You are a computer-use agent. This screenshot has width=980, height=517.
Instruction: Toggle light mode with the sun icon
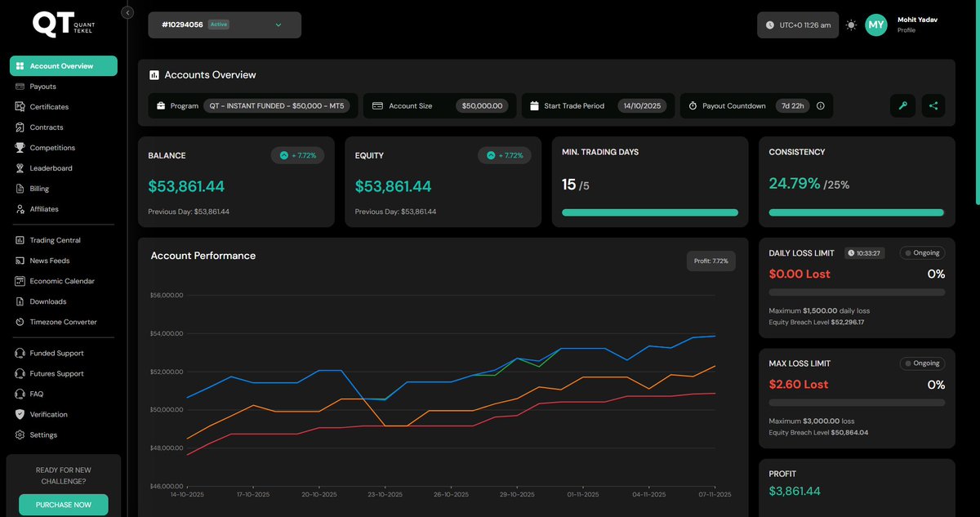point(850,25)
